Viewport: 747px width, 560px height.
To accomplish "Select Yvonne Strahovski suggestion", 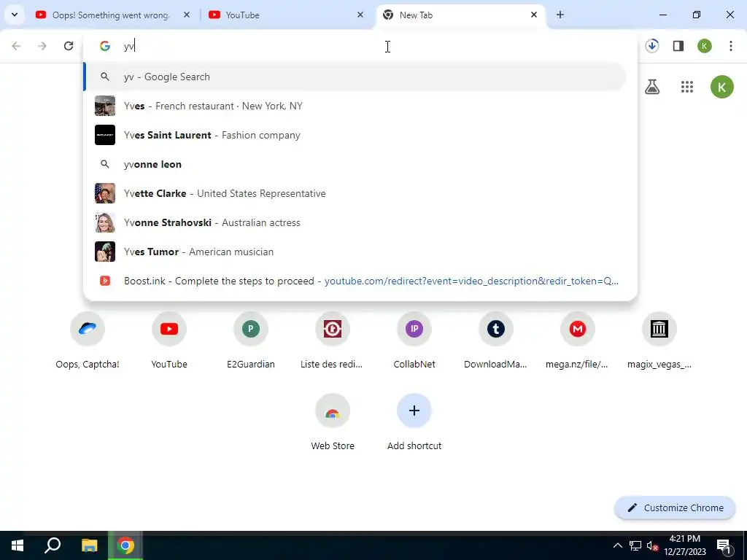I will click(x=355, y=222).
